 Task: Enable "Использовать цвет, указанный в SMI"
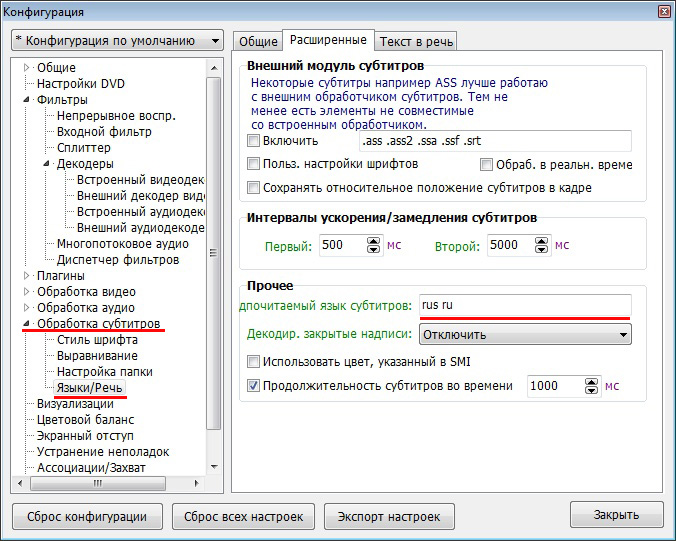[254, 361]
